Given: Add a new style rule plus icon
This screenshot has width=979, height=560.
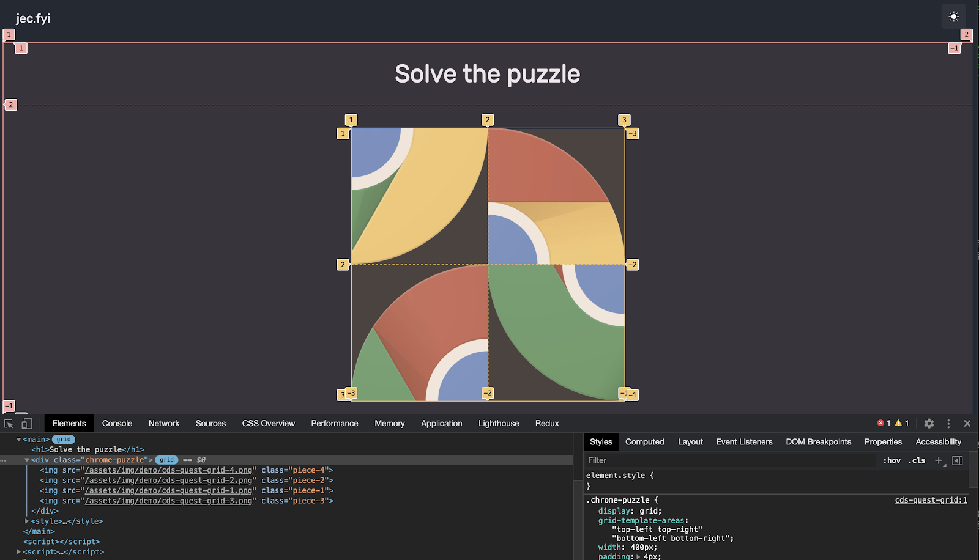Looking at the screenshot, I should click(x=939, y=460).
